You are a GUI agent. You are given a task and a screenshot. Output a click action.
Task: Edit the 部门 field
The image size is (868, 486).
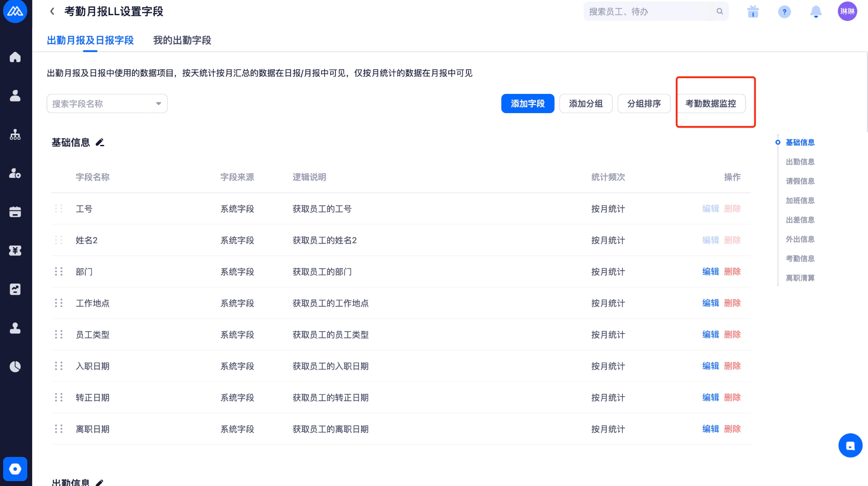coord(711,271)
